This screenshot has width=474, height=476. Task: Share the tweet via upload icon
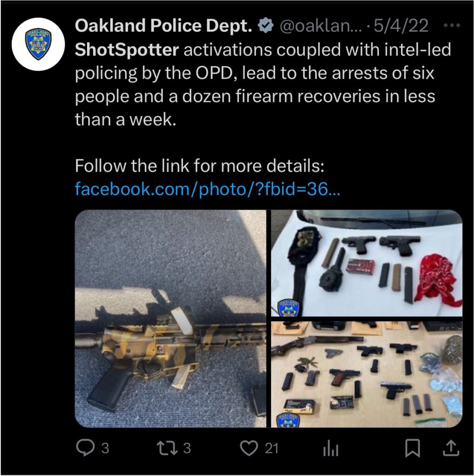(451, 448)
